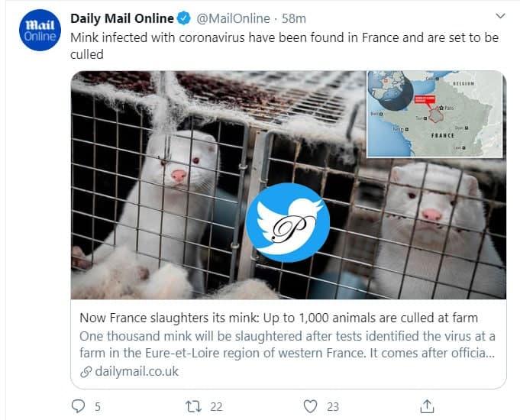Expand the tweet options chevron
Screen dimensions: 520x420
click(500, 16)
